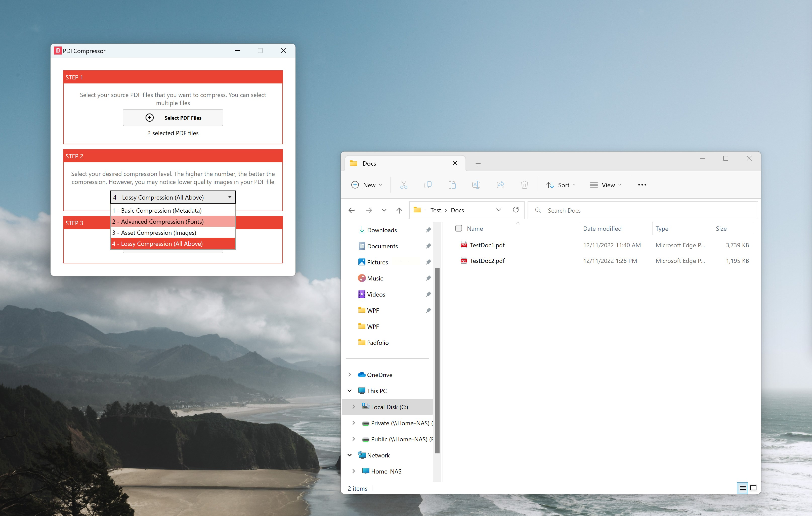Open the Sort dropdown menu
This screenshot has width=812, height=516.
561,185
